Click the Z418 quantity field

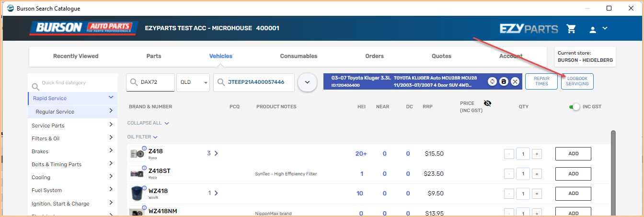click(x=523, y=154)
